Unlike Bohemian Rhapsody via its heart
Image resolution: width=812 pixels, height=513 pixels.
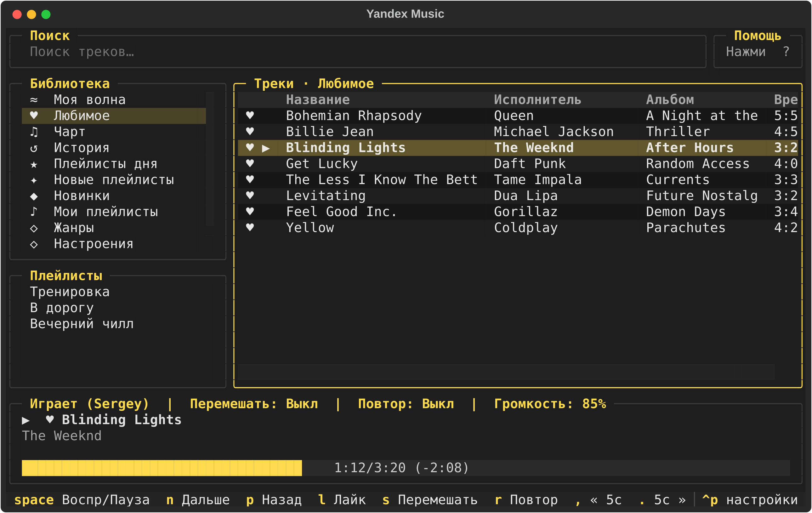click(250, 116)
